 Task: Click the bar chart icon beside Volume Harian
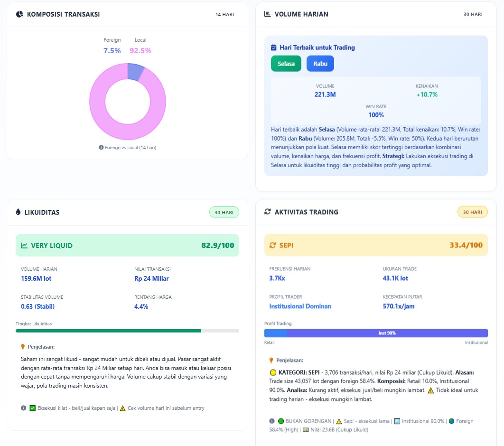268,14
